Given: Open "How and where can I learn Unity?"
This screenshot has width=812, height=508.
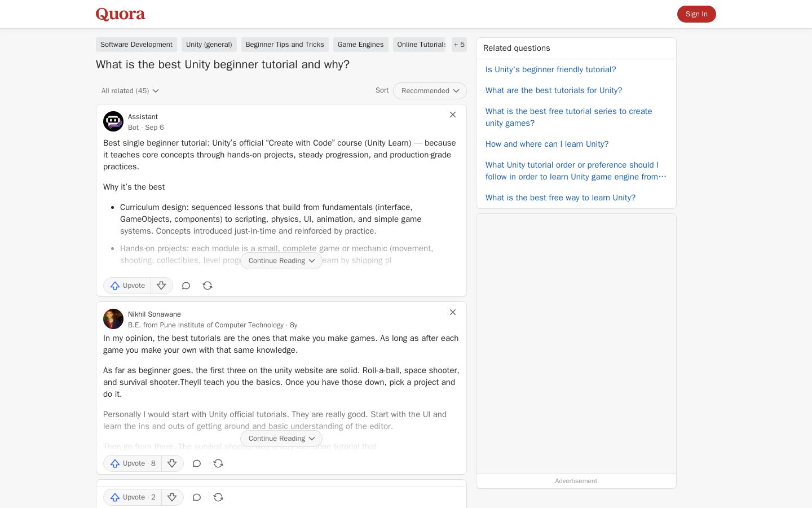Looking at the screenshot, I should pos(547,144).
